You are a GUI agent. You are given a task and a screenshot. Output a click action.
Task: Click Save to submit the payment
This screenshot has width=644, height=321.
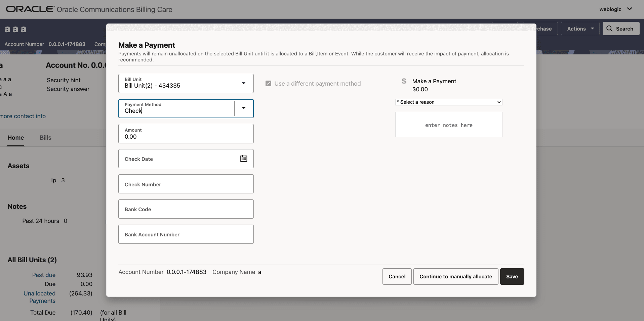click(x=512, y=276)
